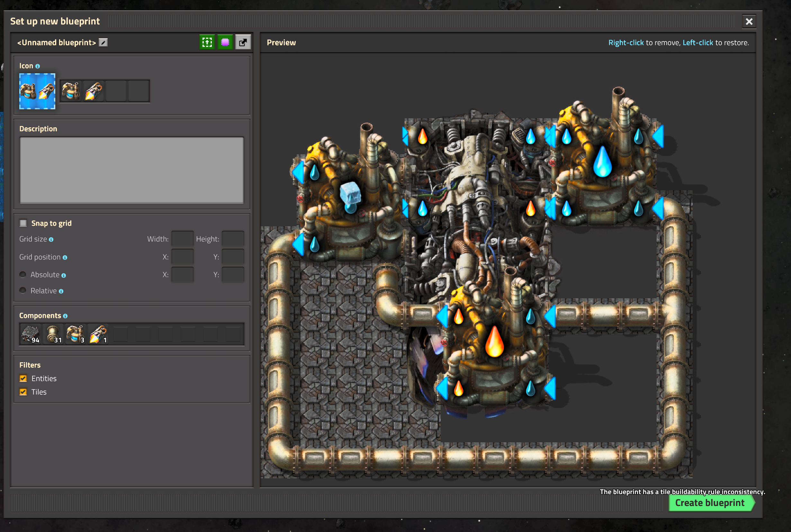Select the chemical plant icon slot
The width and height of the screenshot is (791, 532).
pos(71,91)
